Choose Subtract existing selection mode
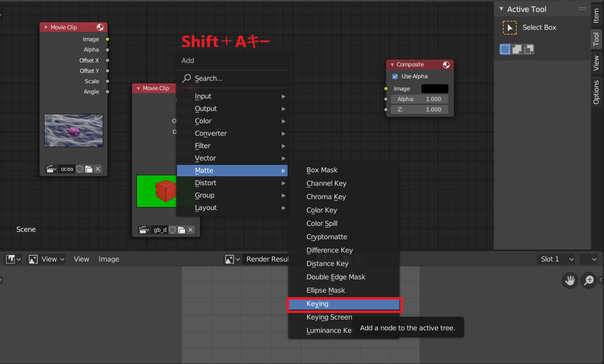Screen dimensions: 604x364 coord(528,49)
